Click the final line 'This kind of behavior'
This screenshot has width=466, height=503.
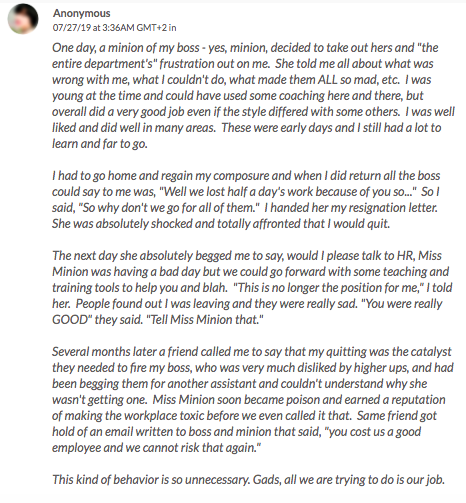(x=248, y=480)
